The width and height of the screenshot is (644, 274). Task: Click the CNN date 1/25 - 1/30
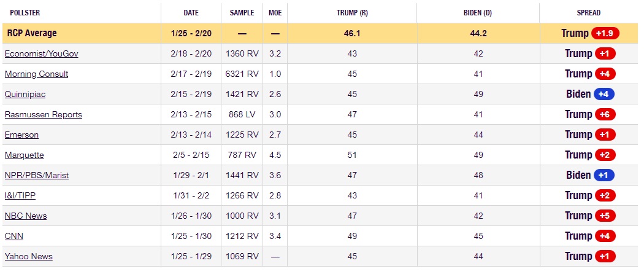coord(191,236)
